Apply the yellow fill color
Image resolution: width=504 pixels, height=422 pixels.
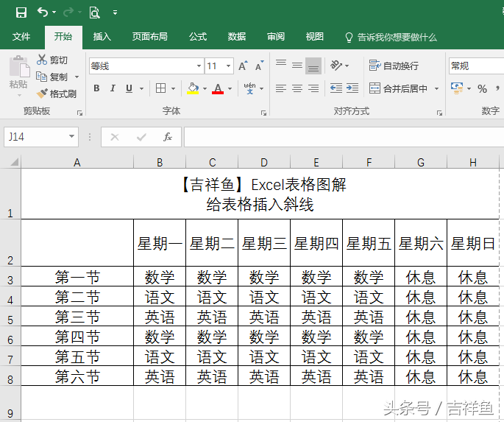193,88
